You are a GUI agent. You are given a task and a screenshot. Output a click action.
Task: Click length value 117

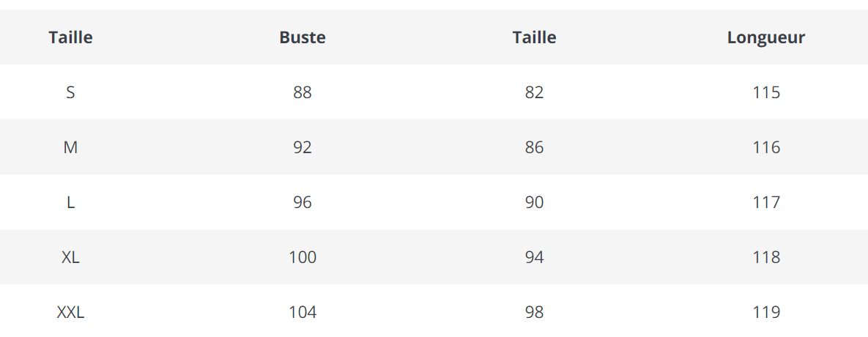(766, 202)
